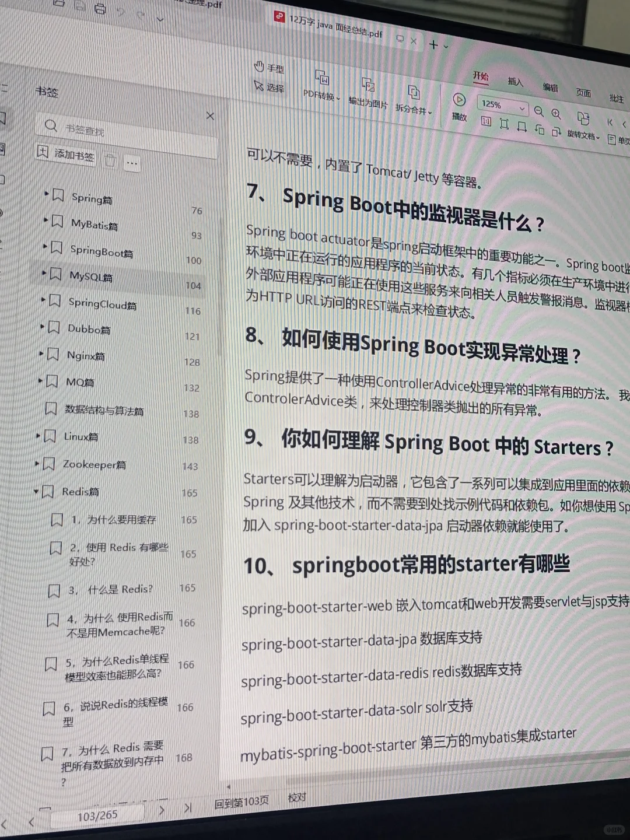Zoom in with the magnifier plus icon
This screenshot has height=840, width=630.
click(556, 113)
